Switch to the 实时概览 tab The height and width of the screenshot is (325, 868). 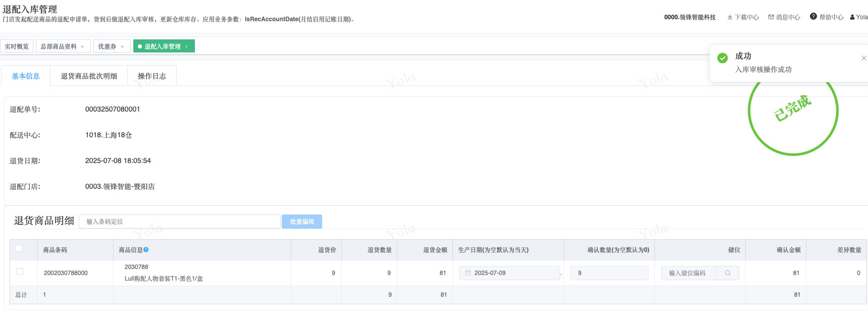17,46
